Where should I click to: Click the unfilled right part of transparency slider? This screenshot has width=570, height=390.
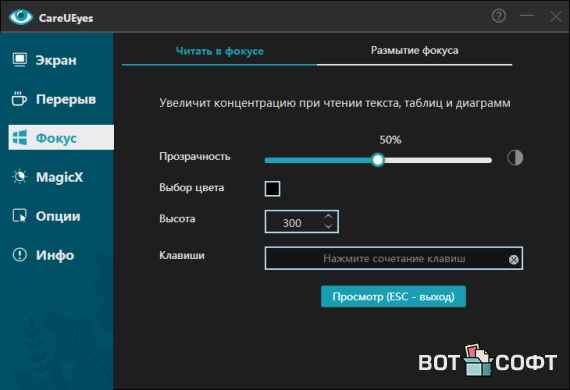[438, 160]
